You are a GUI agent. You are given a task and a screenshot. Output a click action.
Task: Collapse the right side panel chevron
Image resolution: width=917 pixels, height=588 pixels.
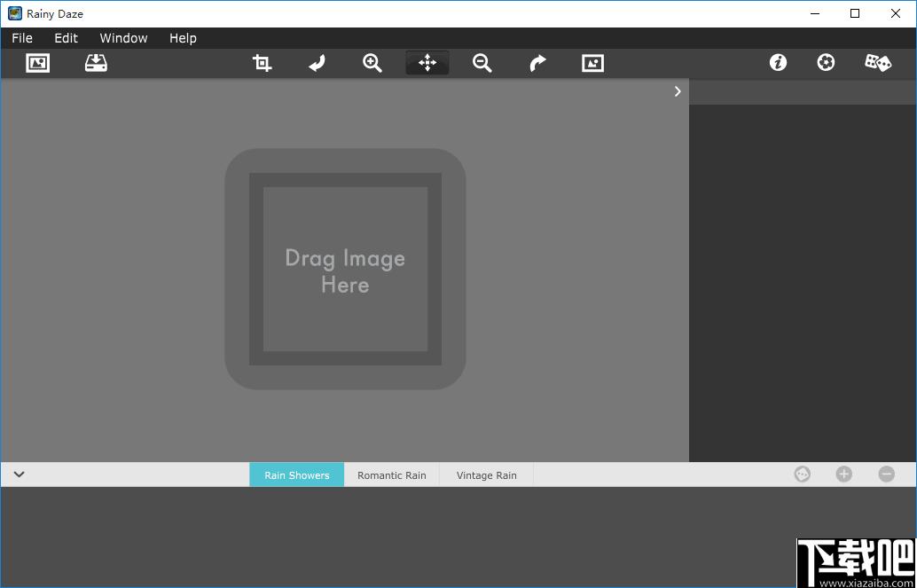pos(678,91)
